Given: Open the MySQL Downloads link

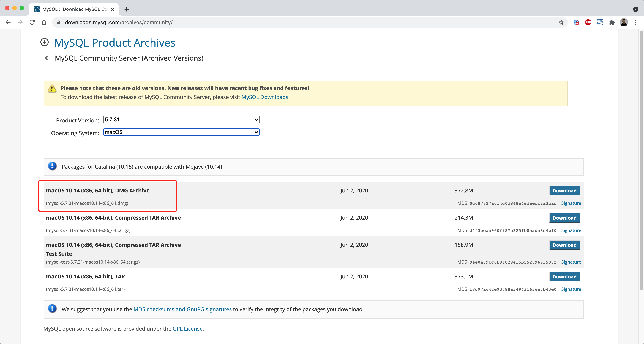Looking at the screenshot, I should click(x=264, y=97).
